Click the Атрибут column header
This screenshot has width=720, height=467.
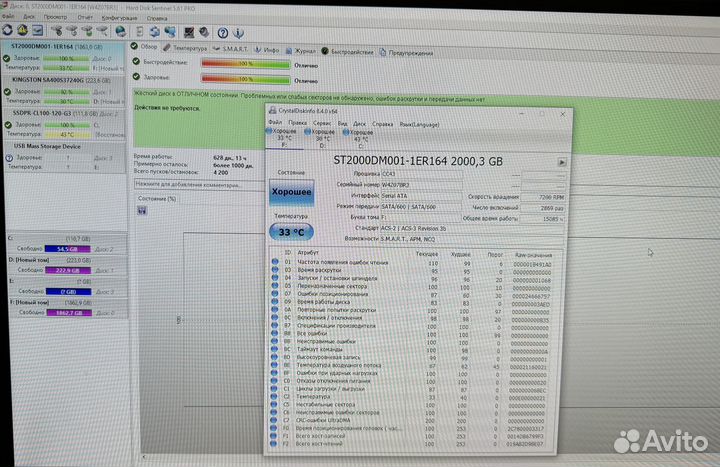point(308,253)
